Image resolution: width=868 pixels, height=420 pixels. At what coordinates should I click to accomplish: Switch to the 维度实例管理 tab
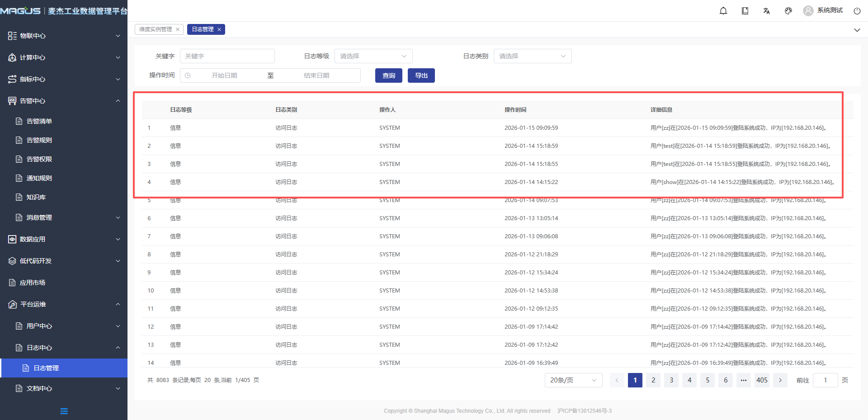(156, 29)
